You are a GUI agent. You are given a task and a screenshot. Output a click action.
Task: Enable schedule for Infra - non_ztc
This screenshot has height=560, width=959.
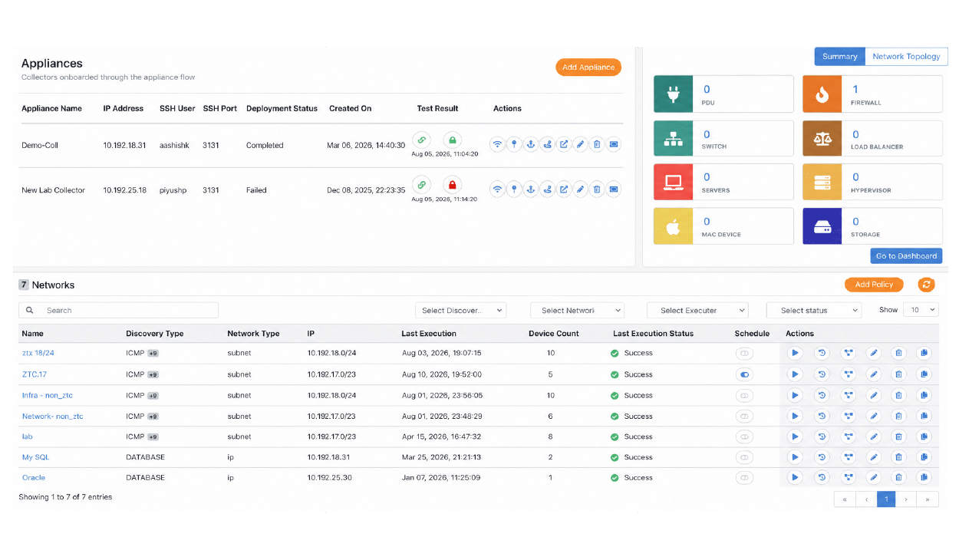(x=744, y=395)
